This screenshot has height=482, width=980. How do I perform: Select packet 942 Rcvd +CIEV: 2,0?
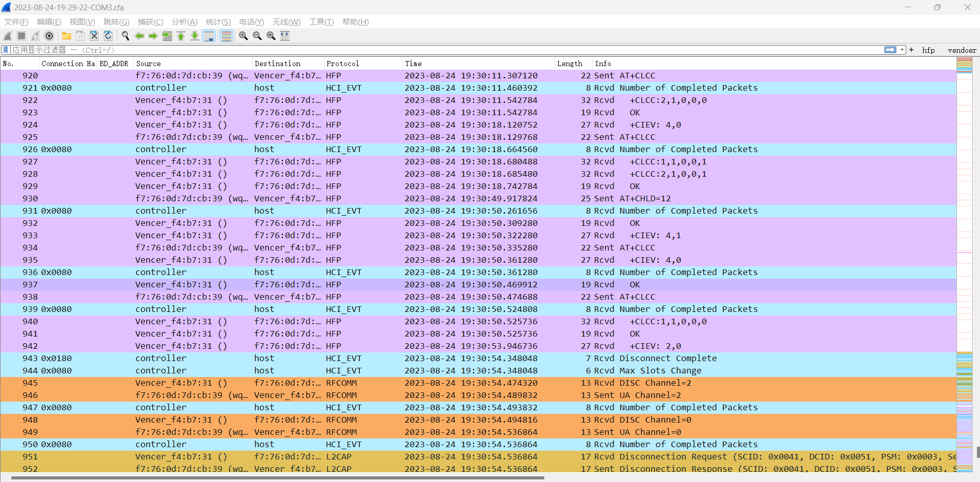(x=478, y=346)
